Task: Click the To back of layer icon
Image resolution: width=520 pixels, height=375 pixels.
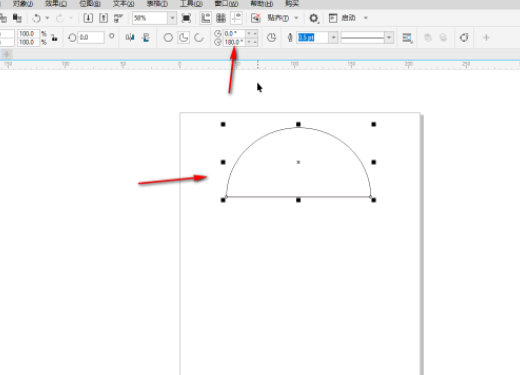Action: [443, 37]
